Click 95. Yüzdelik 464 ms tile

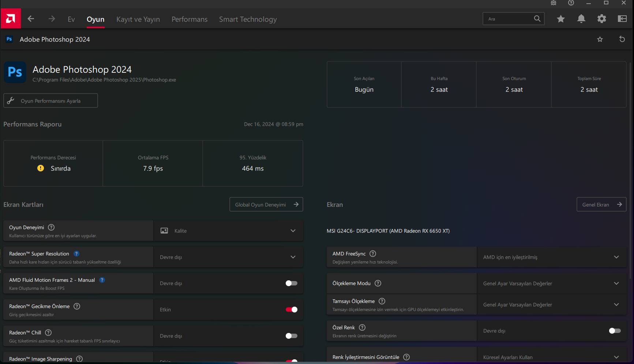tap(253, 163)
